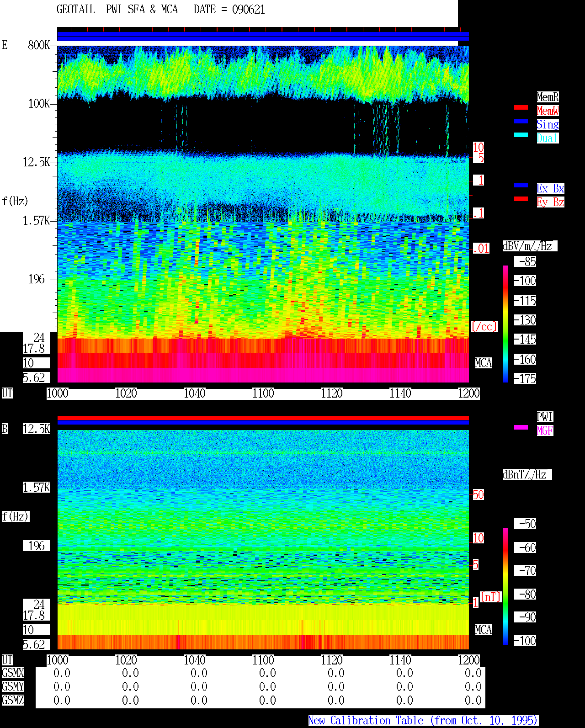The width and height of the screenshot is (585, 728).
Task: Click the blue Sing legend swatch
Action: 521,121
